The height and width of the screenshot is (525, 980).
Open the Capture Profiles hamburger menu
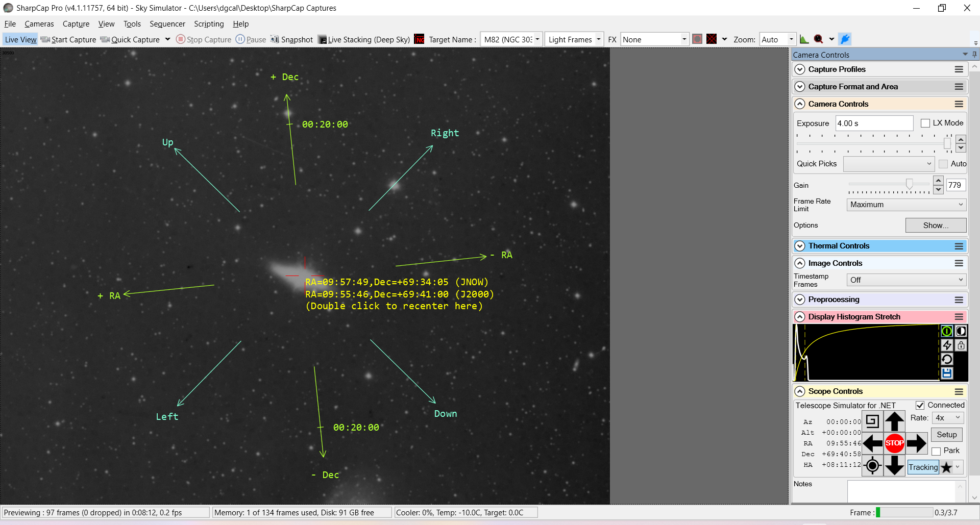(x=959, y=69)
